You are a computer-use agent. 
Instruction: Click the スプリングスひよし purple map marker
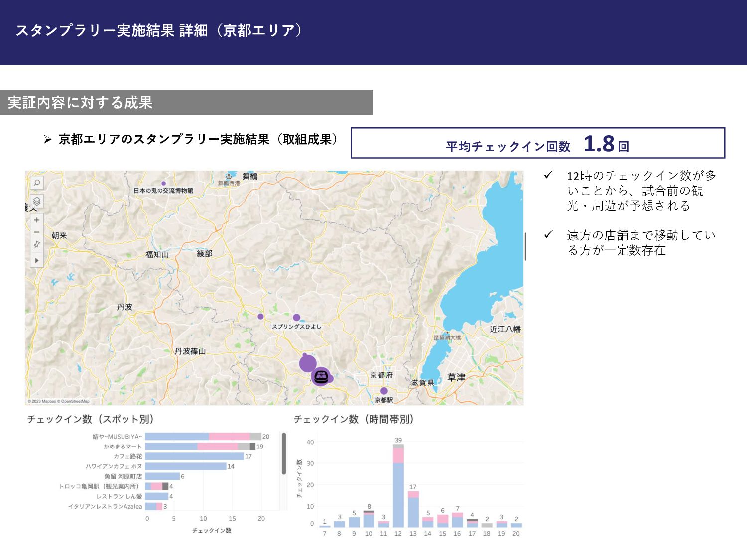click(x=296, y=318)
